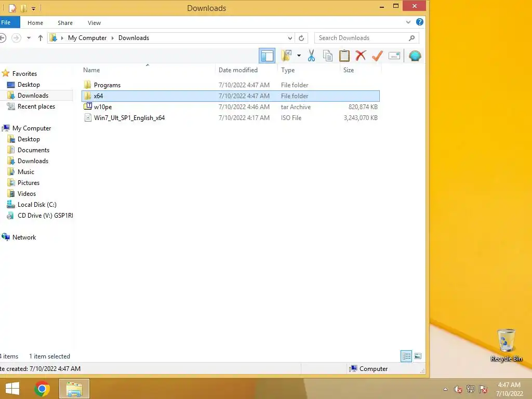Open the folder options dropdown arrow

click(299, 56)
